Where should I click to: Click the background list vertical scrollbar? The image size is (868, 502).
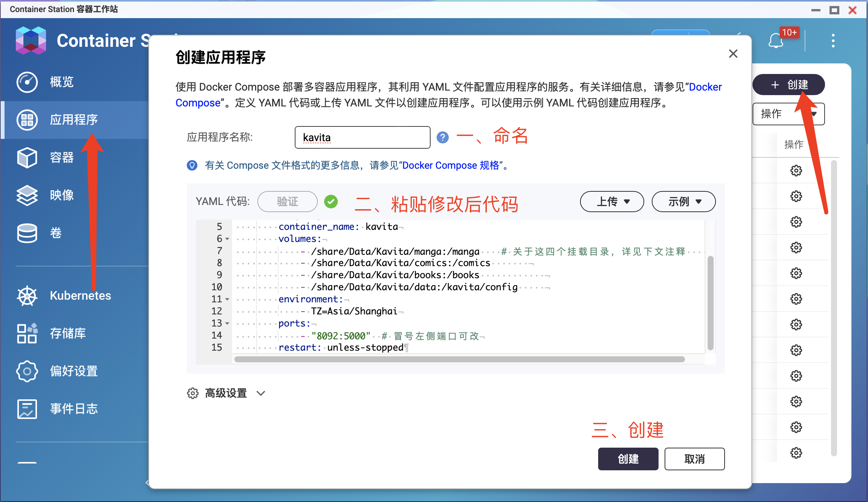click(x=834, y=308)
